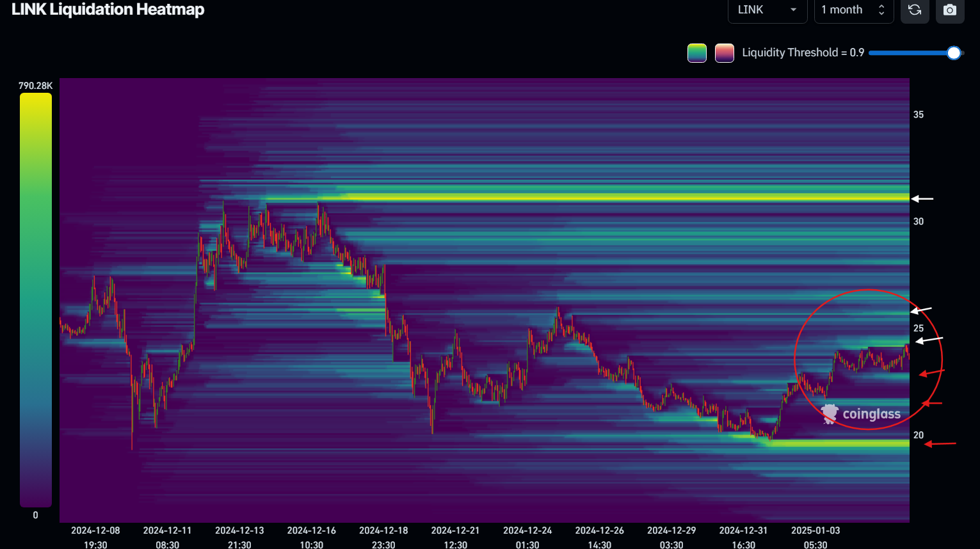This screenshot has width=980, height=549.
Task: Click the Liquidity Threshold = 0.9 label
Action: [803, 52]
